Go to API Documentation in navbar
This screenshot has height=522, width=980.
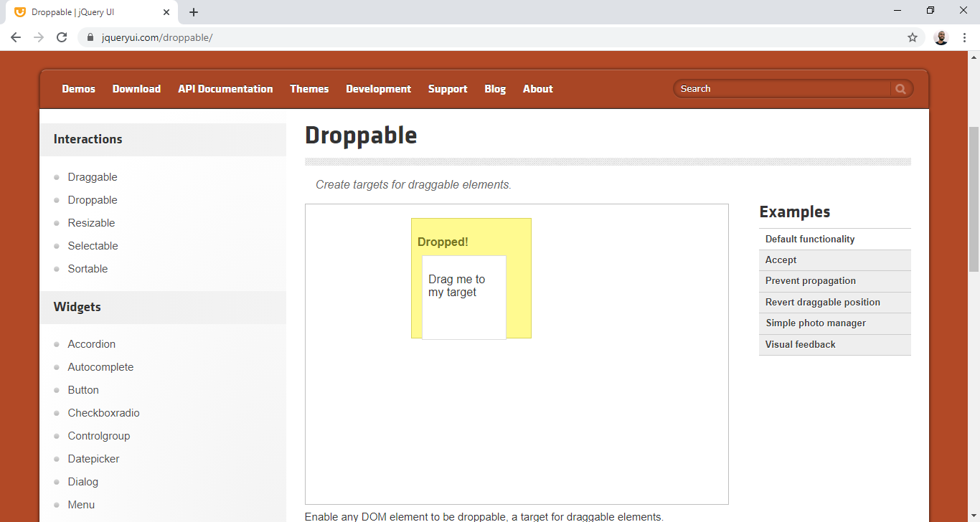point(225,89)
